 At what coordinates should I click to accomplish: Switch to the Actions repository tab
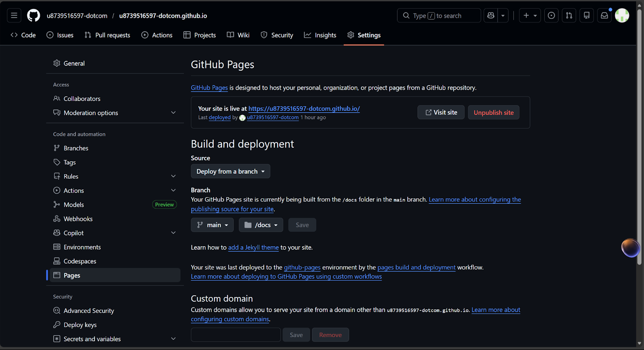pyautogui.click(x=157, y=35)
